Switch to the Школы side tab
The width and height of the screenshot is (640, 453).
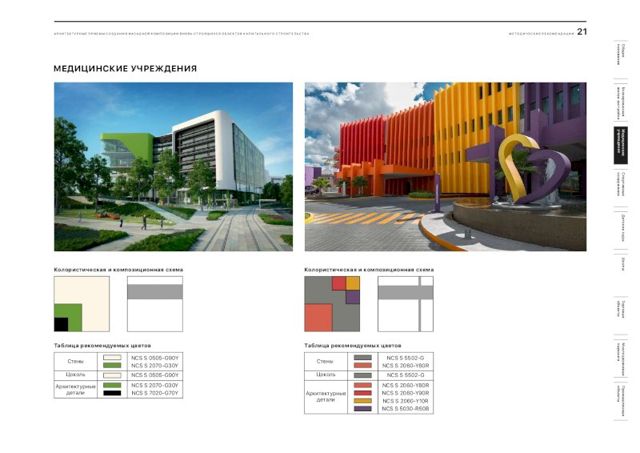[621, 264]
